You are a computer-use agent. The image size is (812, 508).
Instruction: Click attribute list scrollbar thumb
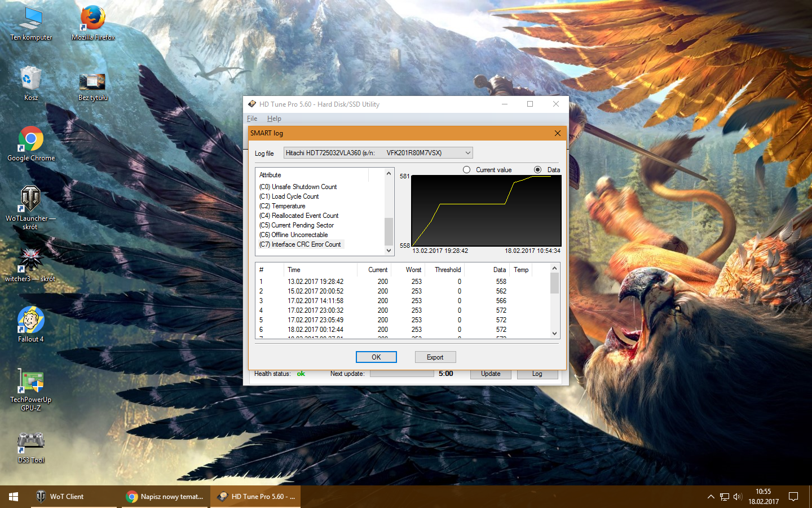coord(389,231)
